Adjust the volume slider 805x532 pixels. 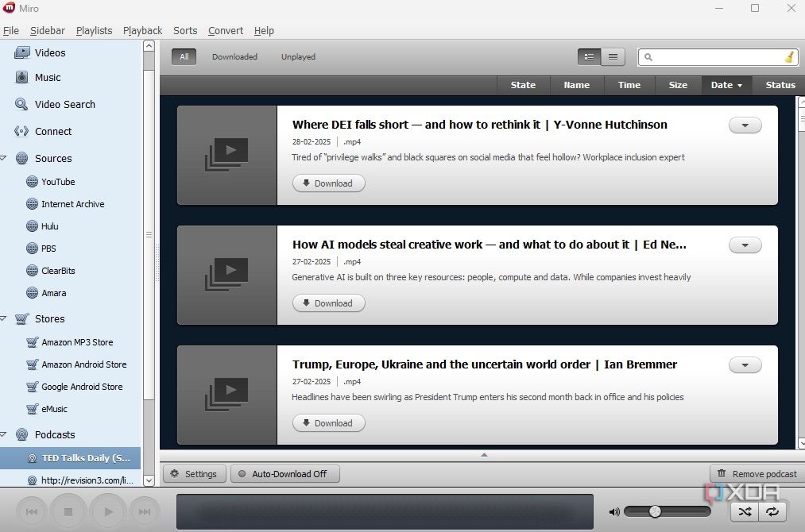(656, 511)
